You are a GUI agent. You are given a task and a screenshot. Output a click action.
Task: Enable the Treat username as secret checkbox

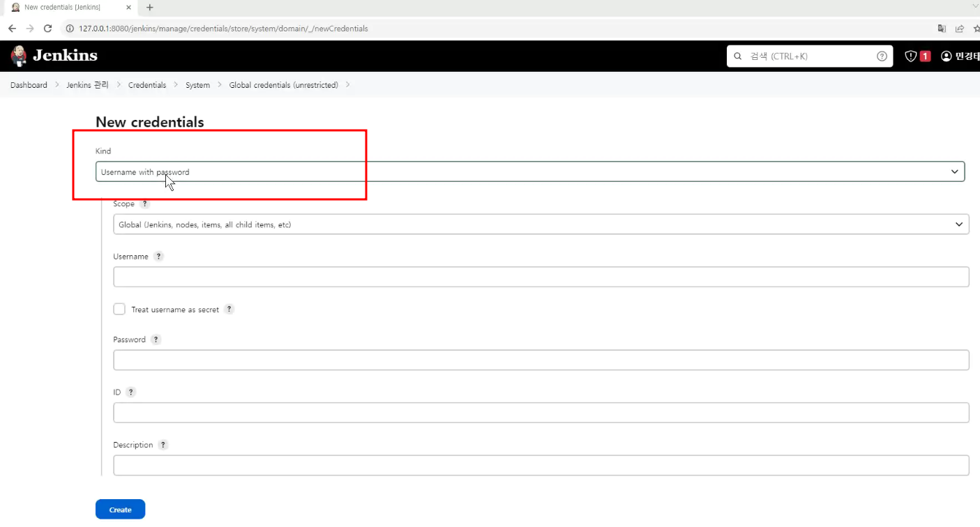pyautogui.click(x=119, y=309)
